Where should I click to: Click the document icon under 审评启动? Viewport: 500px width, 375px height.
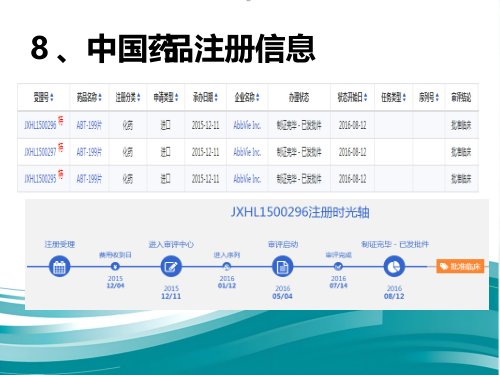tap(283, 267)
